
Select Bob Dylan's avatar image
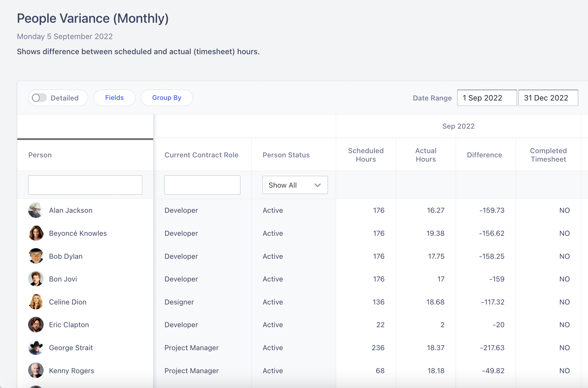tap(35, 256)
